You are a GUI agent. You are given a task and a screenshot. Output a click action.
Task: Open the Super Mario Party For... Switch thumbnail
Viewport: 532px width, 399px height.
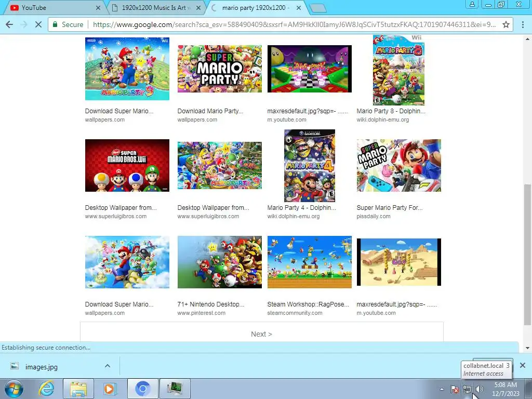(x=398, y=165)
